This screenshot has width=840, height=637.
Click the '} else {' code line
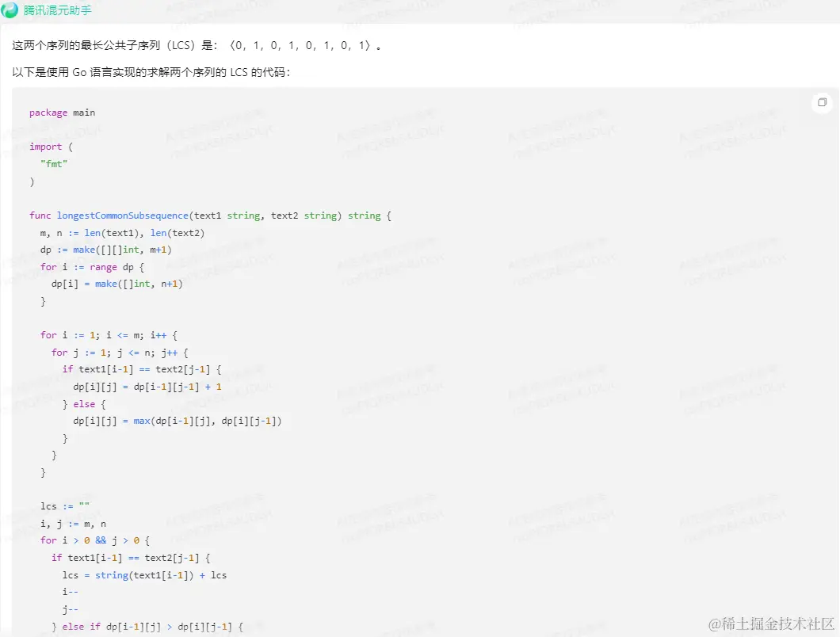pos(84,404)
